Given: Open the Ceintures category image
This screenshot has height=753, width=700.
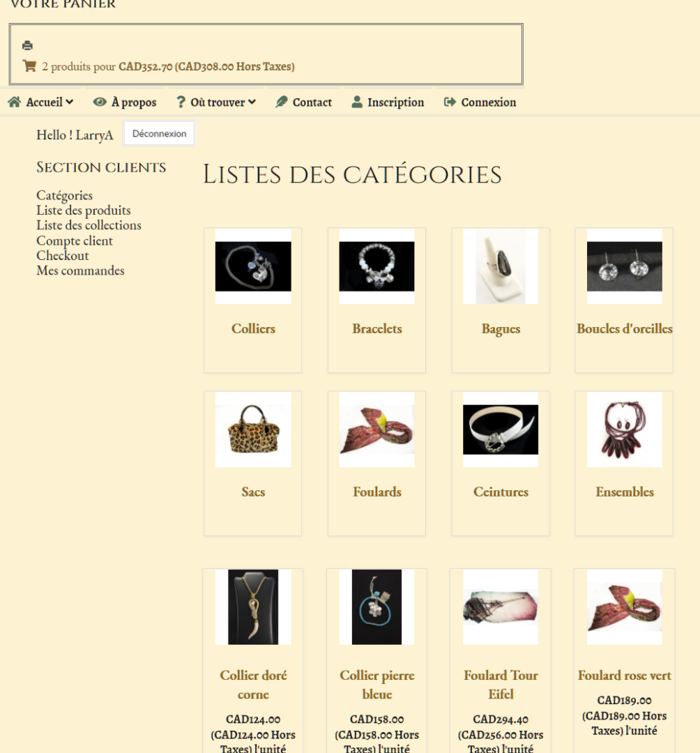Looking at the screenshot, I should [501, 429].
